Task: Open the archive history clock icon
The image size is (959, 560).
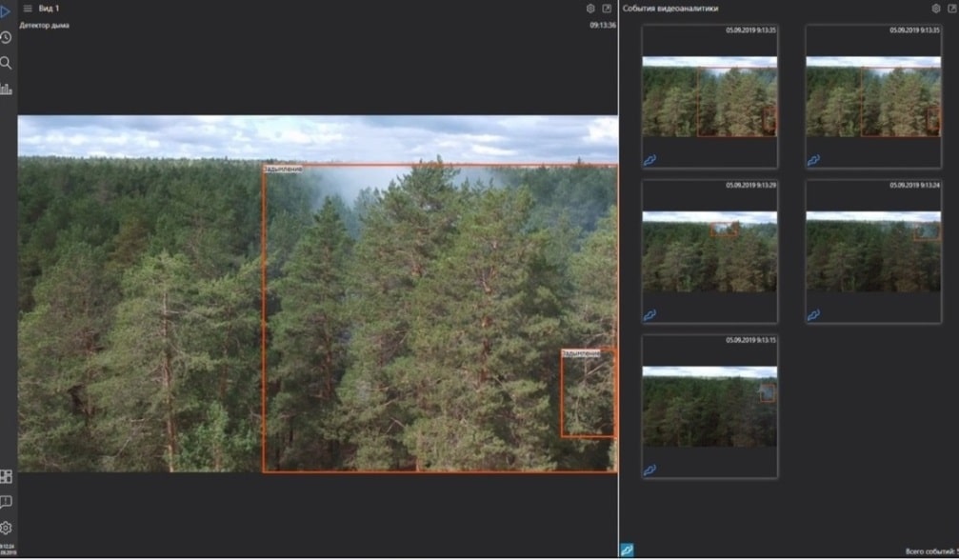Action: (6, 37)
